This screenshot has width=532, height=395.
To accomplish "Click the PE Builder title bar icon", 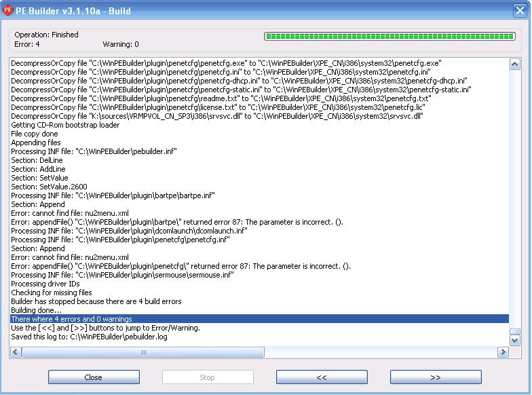I will click(x=7, y=11).
